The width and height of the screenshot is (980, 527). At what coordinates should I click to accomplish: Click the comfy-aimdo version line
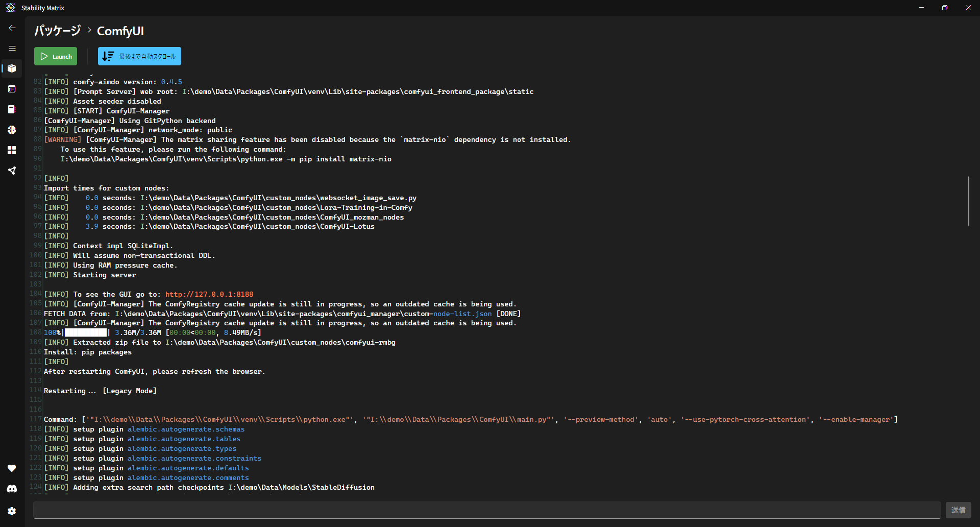point(113,82)
